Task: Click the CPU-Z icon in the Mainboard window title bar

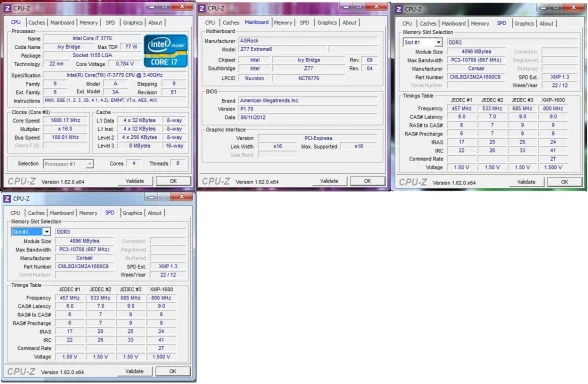Action: click(x=202, y=8)
